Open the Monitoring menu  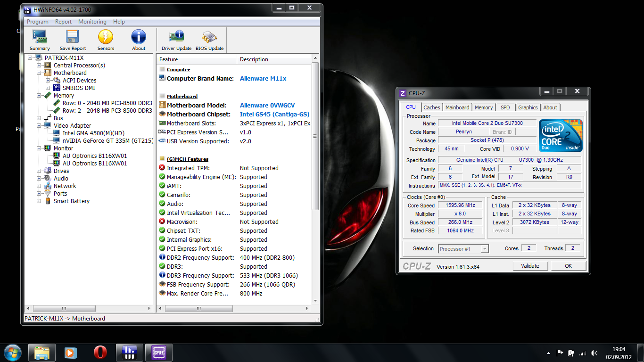(x=92, y=22)
